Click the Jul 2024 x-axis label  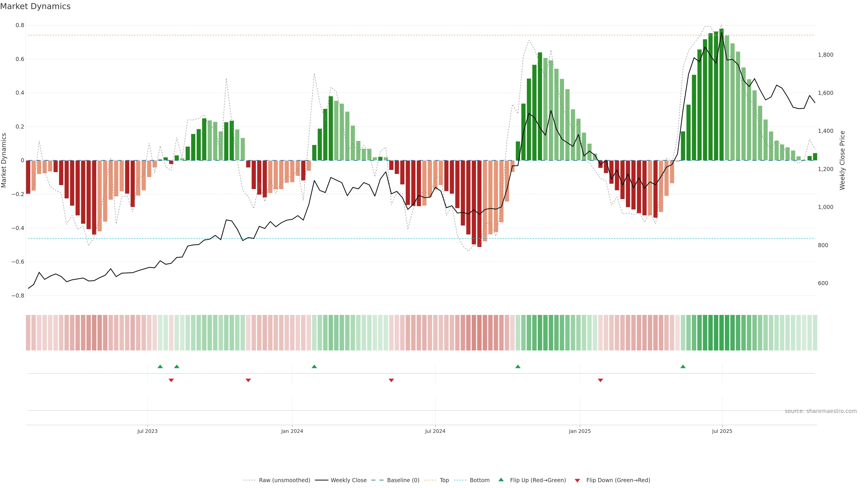(x=435, y=431)
